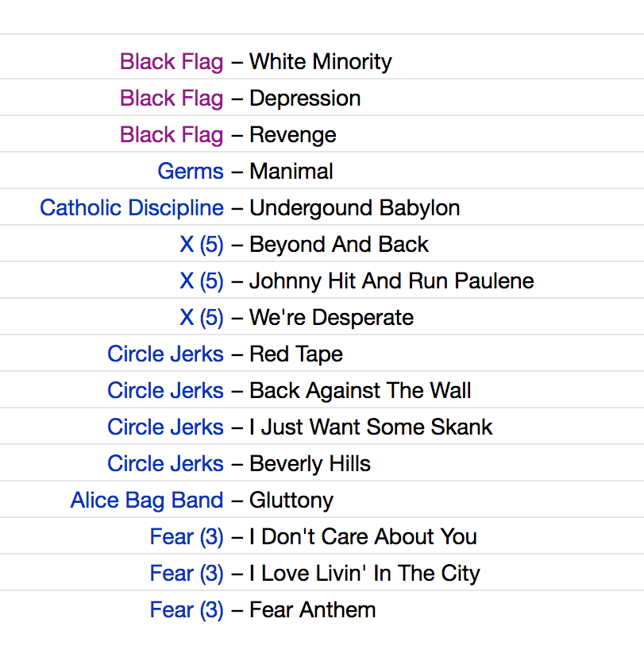Open X (5) link for Johnny Hit And Run Paulene
Screen dimensions: 644x665
(202, 281)
